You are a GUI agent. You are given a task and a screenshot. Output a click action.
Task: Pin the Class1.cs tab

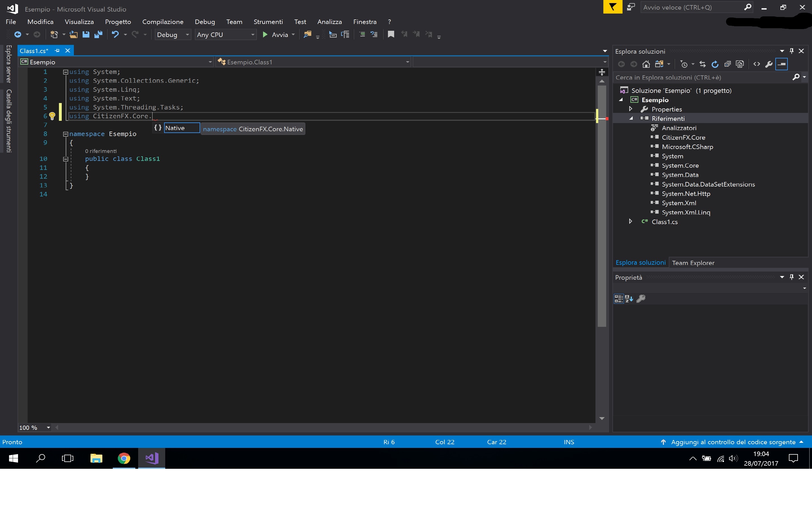point(57,51)
